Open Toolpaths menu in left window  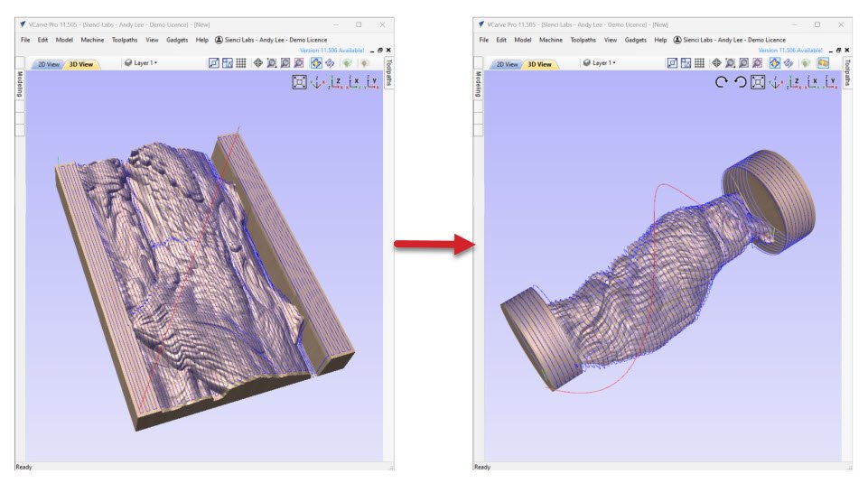[125, 40]
